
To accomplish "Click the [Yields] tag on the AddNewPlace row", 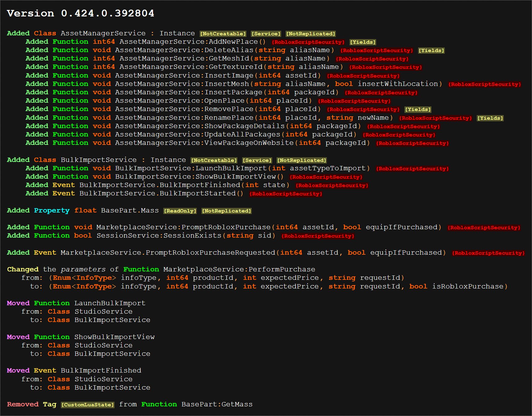I will 363,42.
